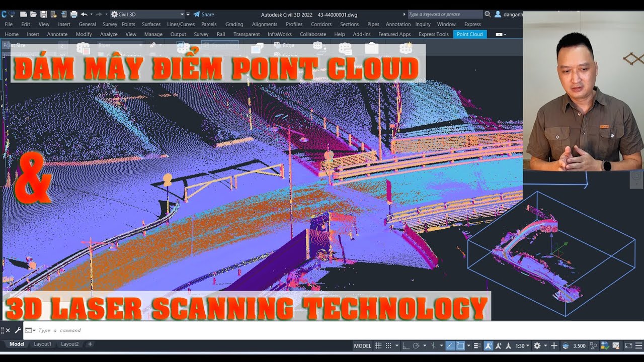Open the File menu
Screen dimensions: 644x362
tap(9, 24)
